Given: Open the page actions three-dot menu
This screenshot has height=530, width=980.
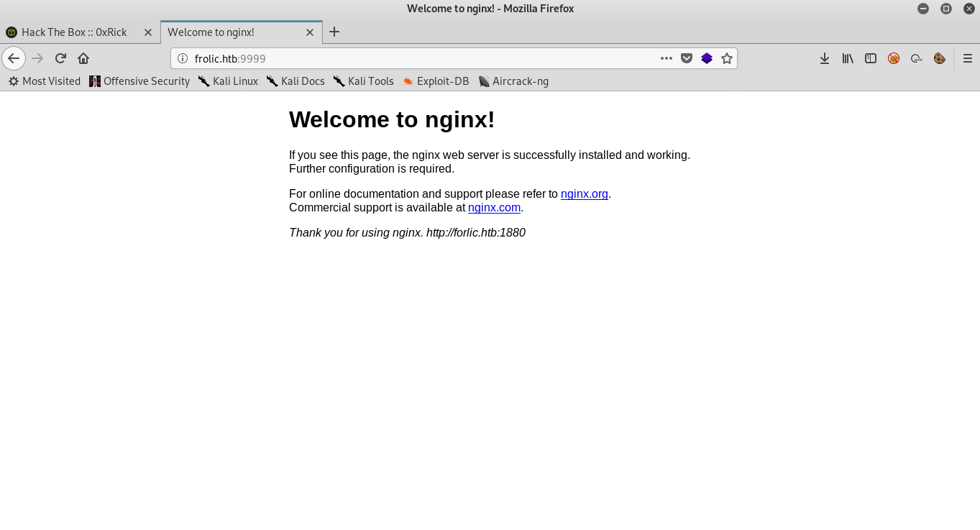Looking at the screenshot, I should click(x=667, y=58).
